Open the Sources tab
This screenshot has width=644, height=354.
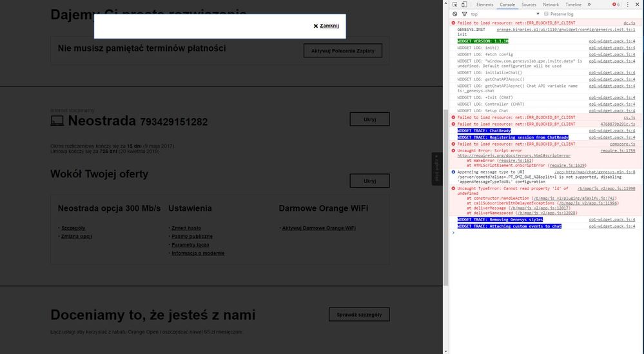click(529, 5)
